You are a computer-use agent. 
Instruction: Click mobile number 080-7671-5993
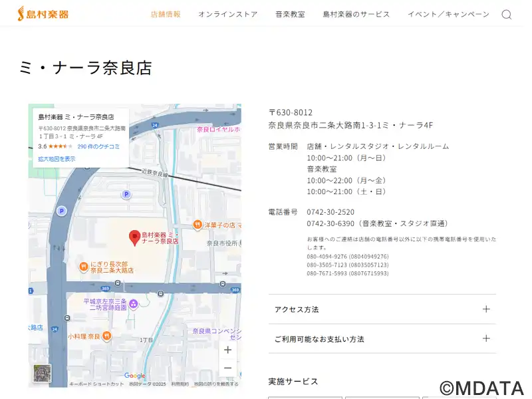pyautogui.click(x=348, y=273)
